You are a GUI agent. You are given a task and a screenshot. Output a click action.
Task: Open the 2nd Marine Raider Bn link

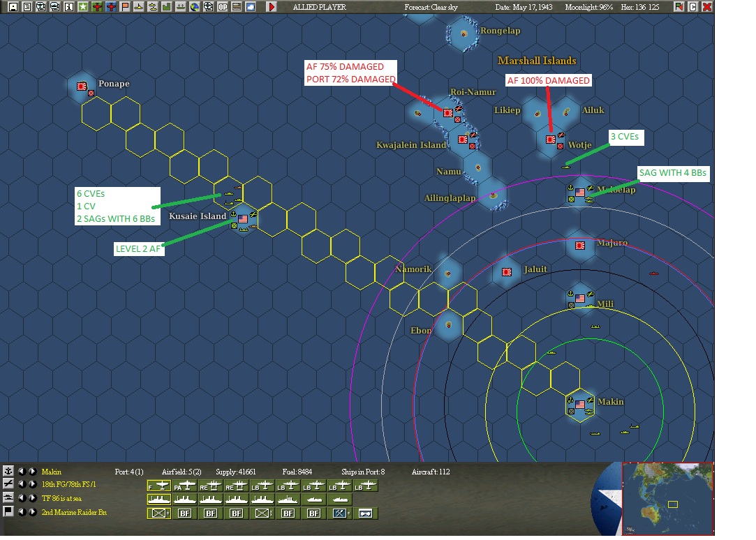click(x=74, y=512)
